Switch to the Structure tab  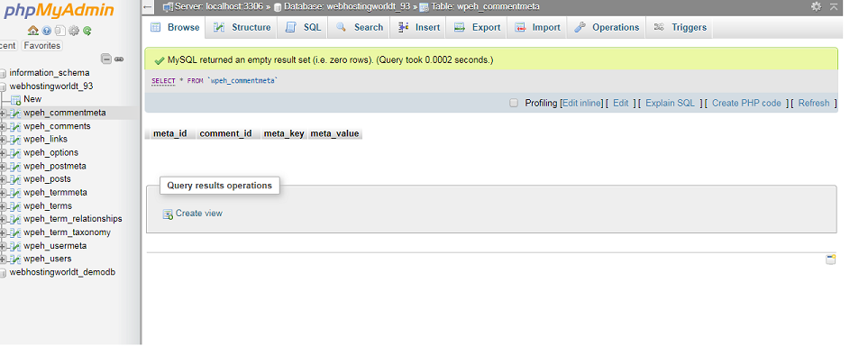pos(242,27)
